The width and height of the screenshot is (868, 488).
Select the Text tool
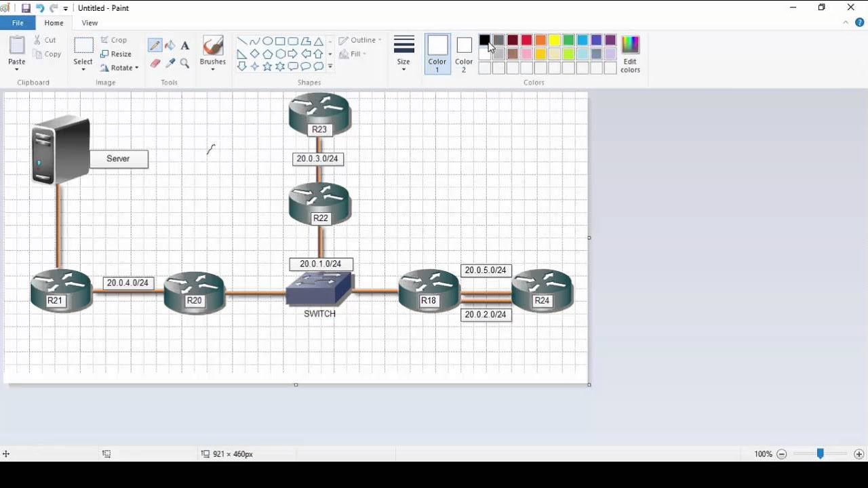coord(184,45)
